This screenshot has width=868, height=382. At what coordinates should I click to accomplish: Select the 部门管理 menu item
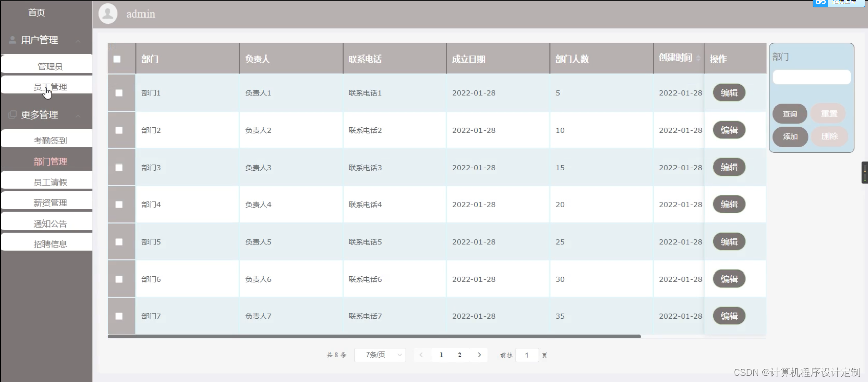(x=46, y=161)
